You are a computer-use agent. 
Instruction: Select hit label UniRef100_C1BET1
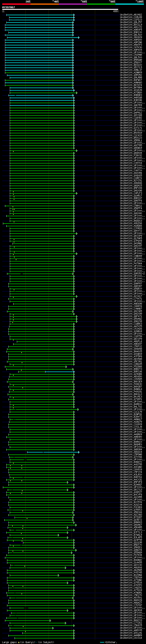click(131, 178)
